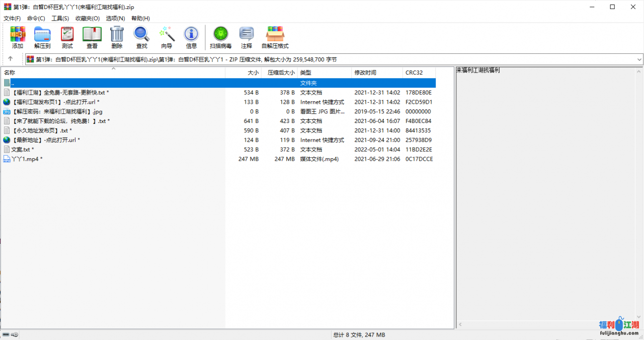The width and height of the screenshot is (644, 340).
Task: Launch the 向导 (Wizard) wand icon
Action: 167,37
